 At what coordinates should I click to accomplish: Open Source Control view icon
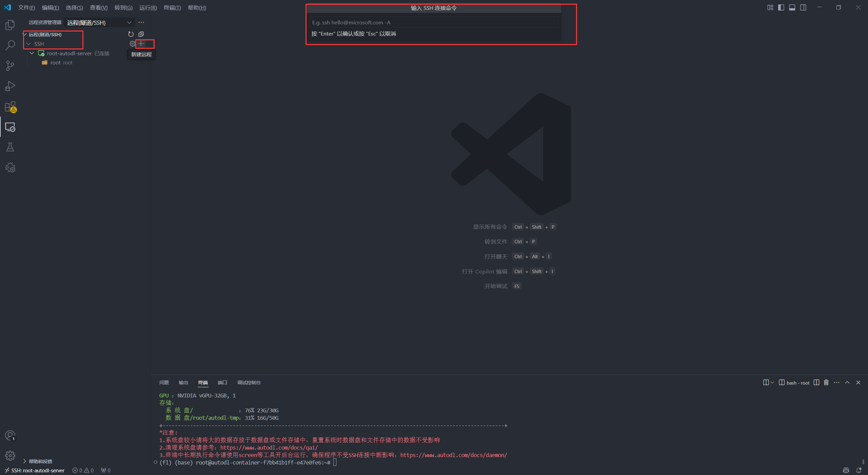(10, 66)
